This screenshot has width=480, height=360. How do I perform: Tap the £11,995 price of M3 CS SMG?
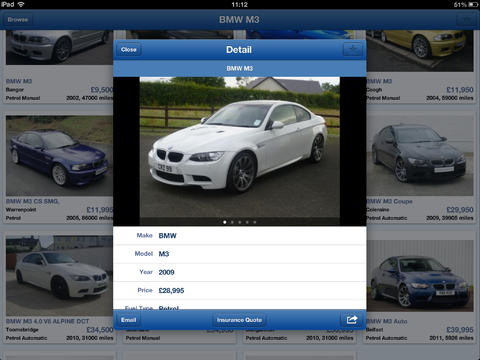(100, 210)
